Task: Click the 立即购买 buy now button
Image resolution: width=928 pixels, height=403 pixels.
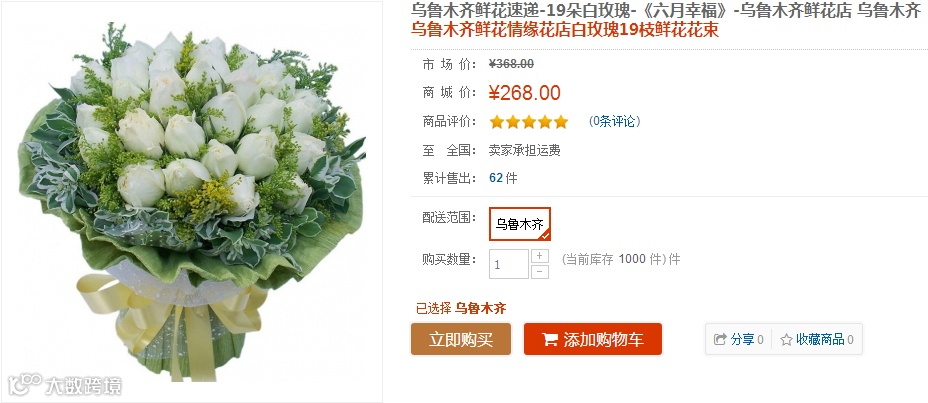Action: click(x=461, y=339)
